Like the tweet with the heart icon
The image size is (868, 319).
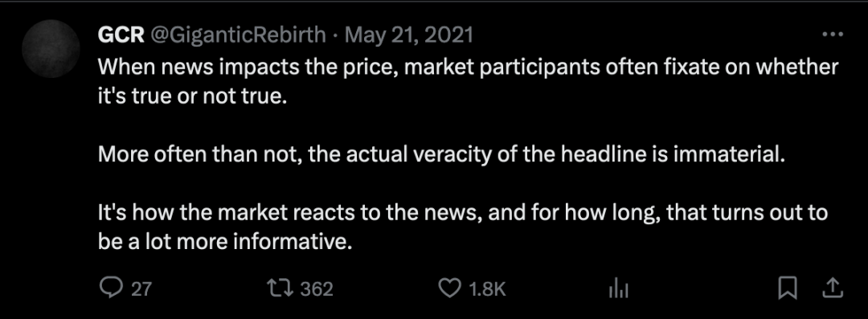pyautogui.click(x=449, y=288)
